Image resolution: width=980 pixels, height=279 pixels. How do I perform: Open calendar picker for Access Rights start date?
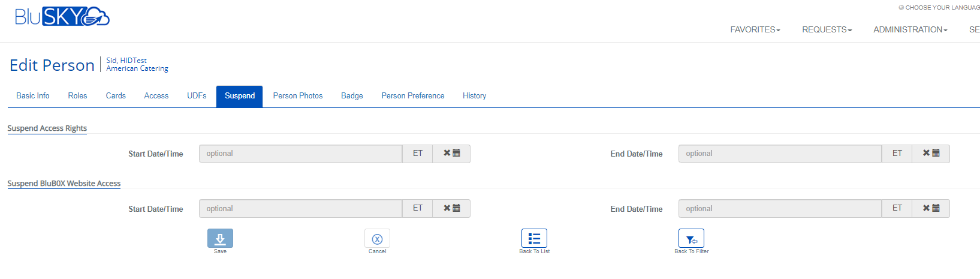click(456, 154)
